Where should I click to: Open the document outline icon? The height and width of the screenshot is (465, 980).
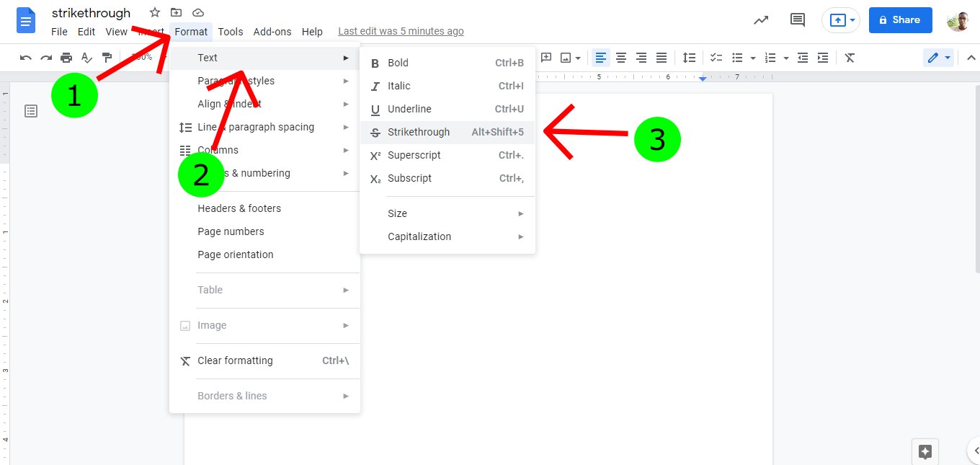coord(30,110)
